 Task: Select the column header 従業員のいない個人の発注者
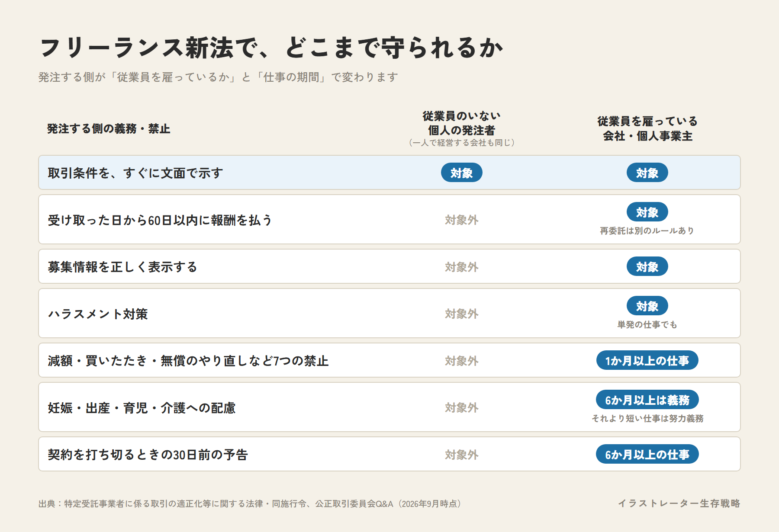tap(461, 123)
